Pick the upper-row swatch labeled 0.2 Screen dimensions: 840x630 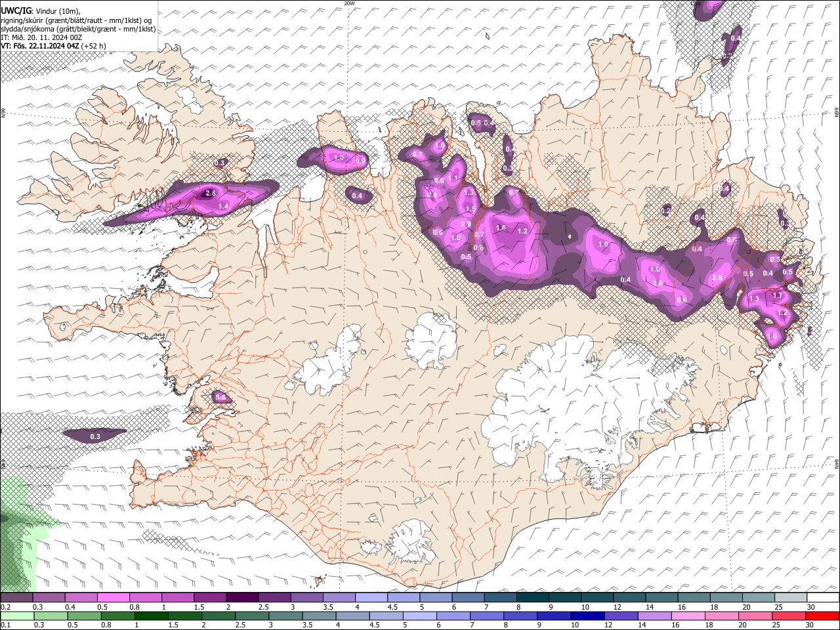(x=16, y=597)
